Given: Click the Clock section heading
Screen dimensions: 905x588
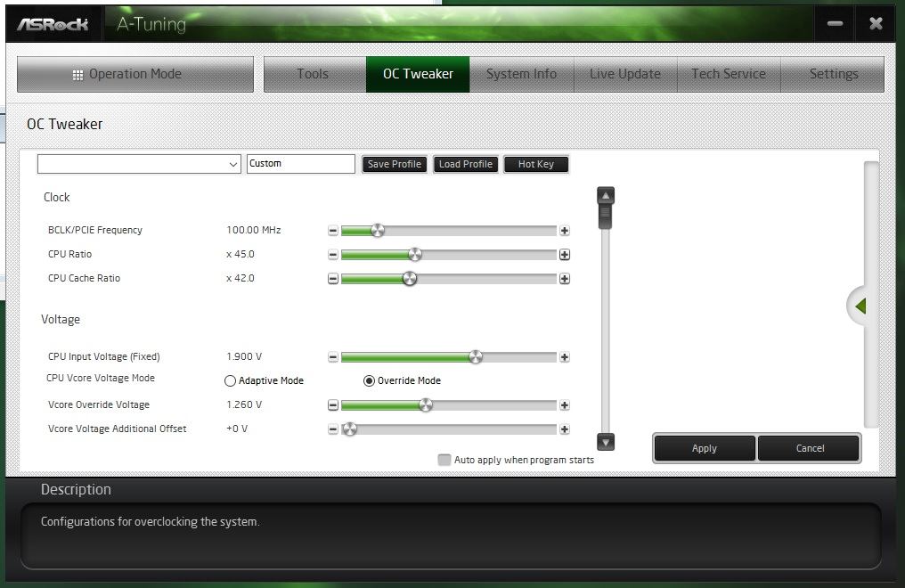Looking at the screenshot, I should click(x=57, y=198).
